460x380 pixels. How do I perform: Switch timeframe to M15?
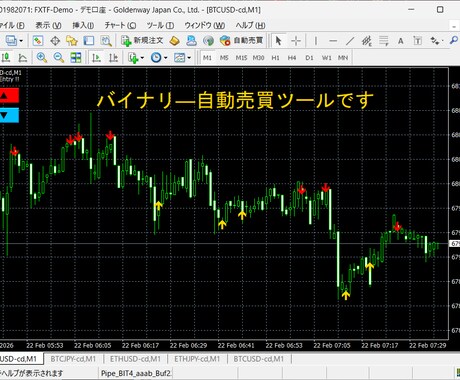point(241,58)
